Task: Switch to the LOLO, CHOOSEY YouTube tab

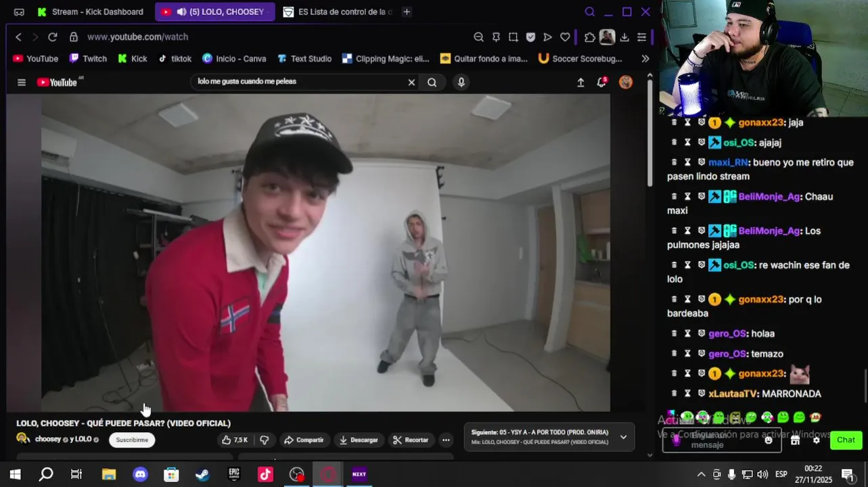Action: tap(214, 11)
